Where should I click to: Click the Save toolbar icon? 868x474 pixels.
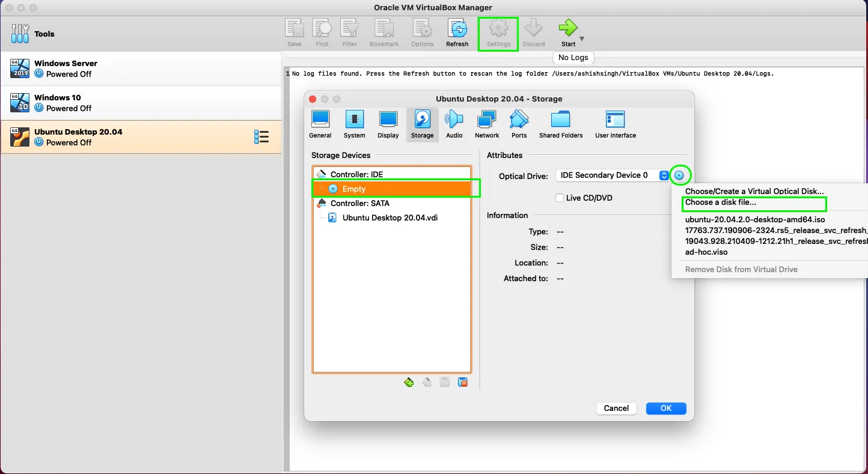click(295, 33)
